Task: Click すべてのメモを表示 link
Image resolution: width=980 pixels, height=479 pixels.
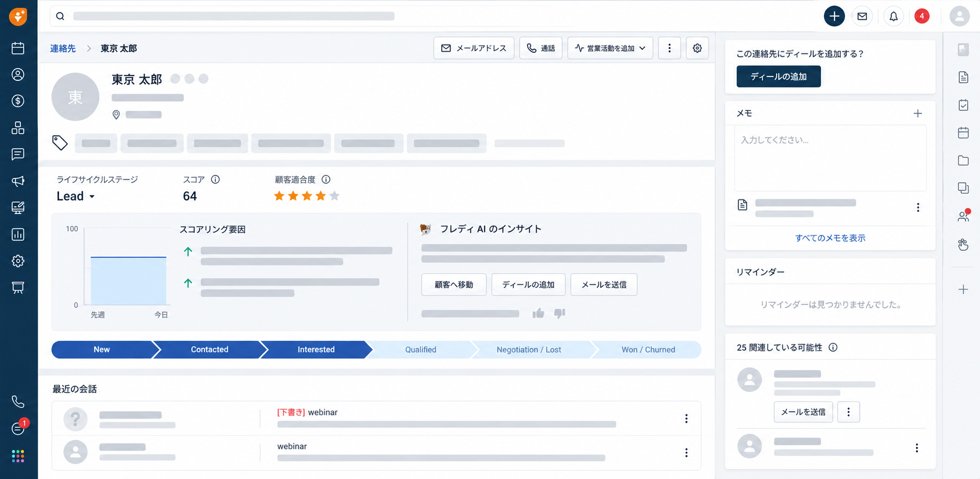Action: [830, 238]
